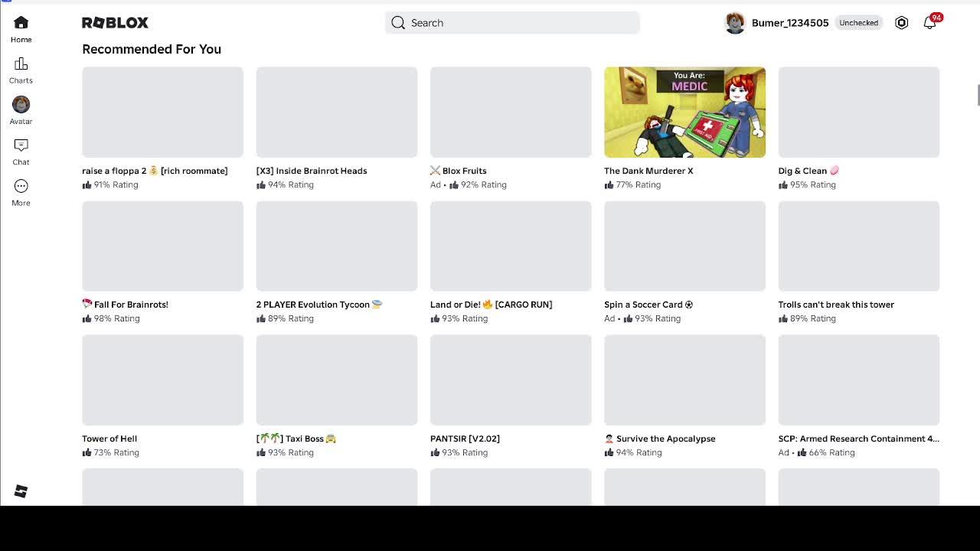Click the ROBLOX logo
Viewport: 980px width, 551px height.
tap(115, 23)
